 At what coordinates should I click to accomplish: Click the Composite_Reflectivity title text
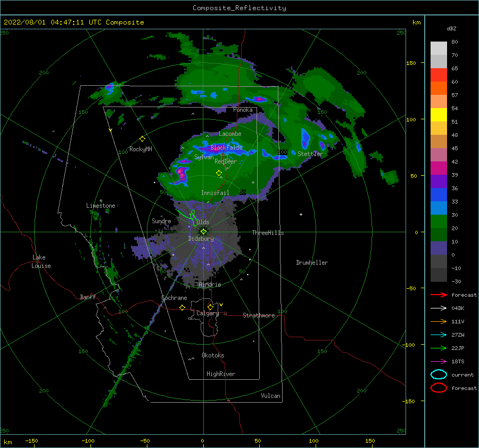coord(240,8)
